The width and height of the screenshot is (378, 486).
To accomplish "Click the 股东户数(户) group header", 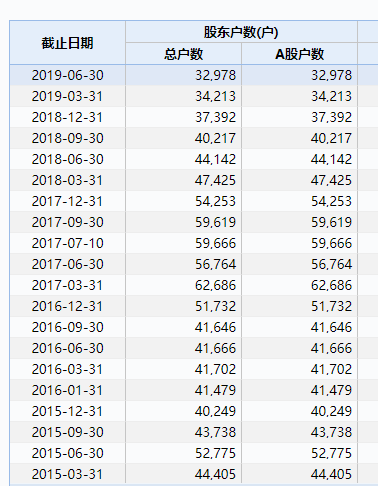I will 241,32.
